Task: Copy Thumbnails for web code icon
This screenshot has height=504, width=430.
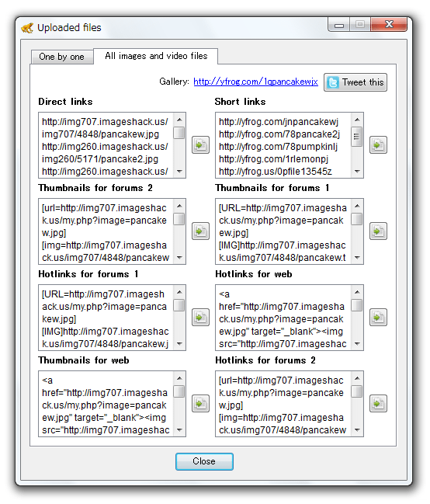Action: point(200,403)
